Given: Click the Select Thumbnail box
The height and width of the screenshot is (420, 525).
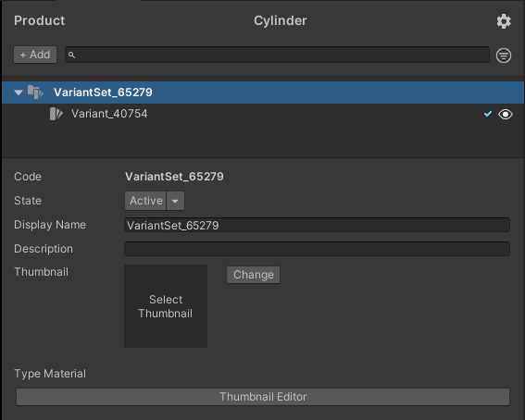Looking at the screenshot, I should point(166,306).
